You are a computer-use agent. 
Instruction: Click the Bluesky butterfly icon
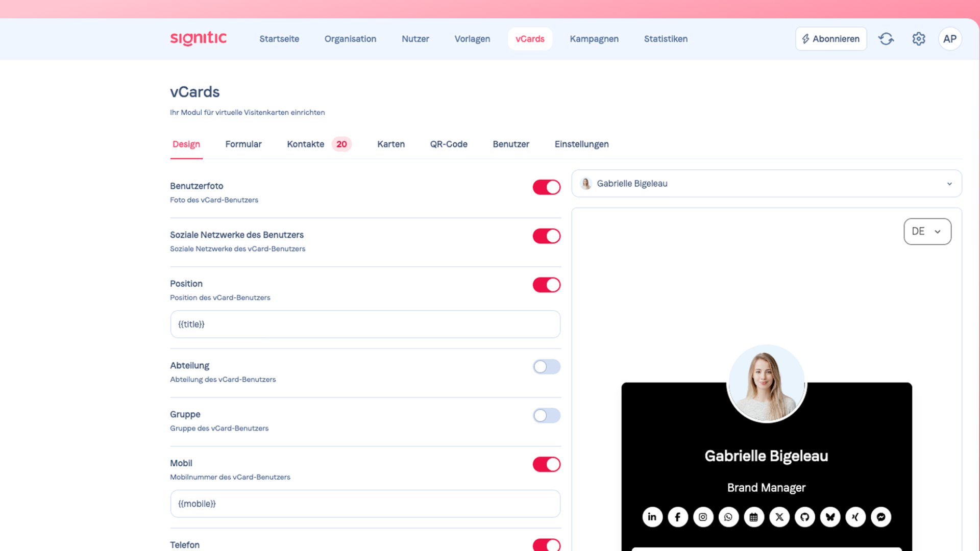tap(830, 517)
